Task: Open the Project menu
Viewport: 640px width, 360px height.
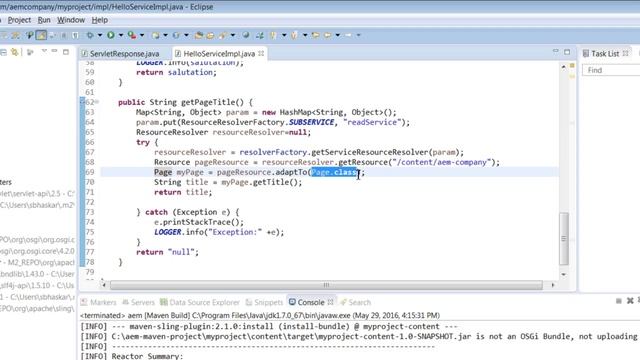Action: pyautogui.click(x=19, y=20)
